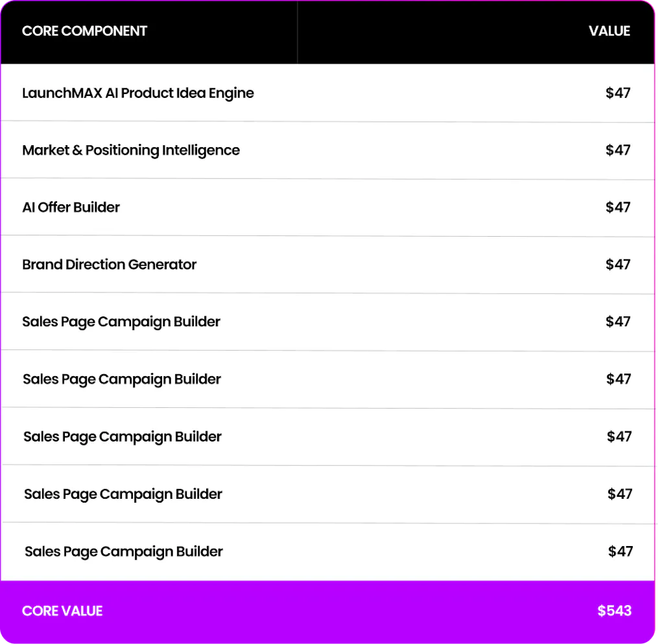Select the fourth Sales Page Campaign Builder entry
This screenshot has height=644, width=658.
click(123, 495)
